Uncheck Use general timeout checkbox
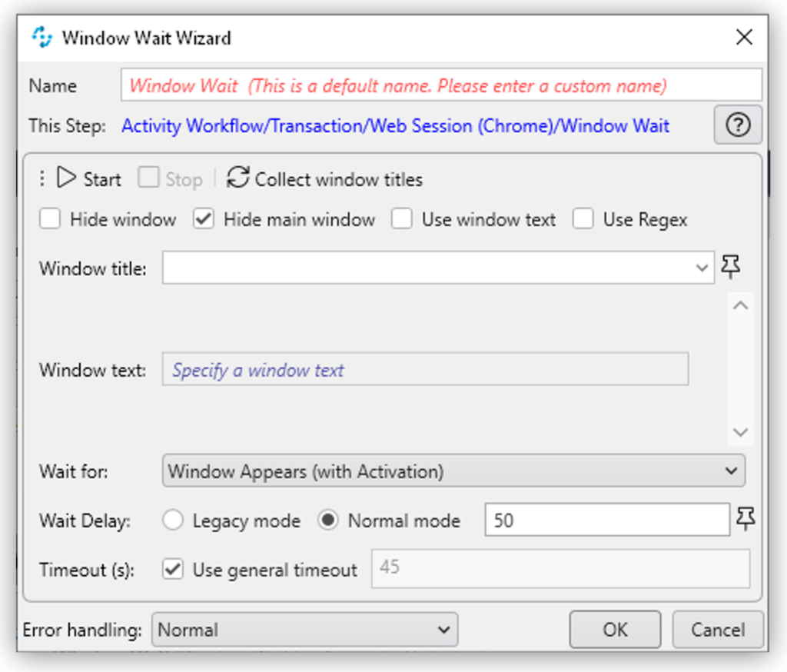Image resolution: width=787 pixels, height=672 pixels. tap(174, 570)
